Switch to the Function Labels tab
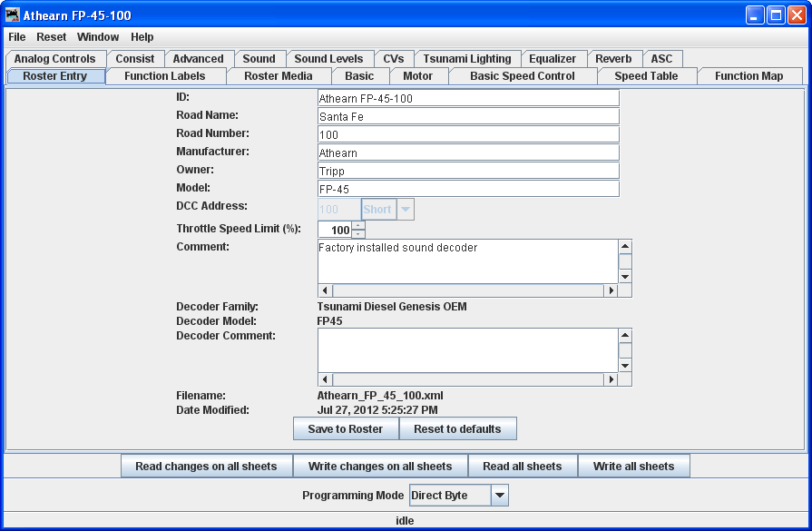The image size is (812, 531). click(165, 76)
